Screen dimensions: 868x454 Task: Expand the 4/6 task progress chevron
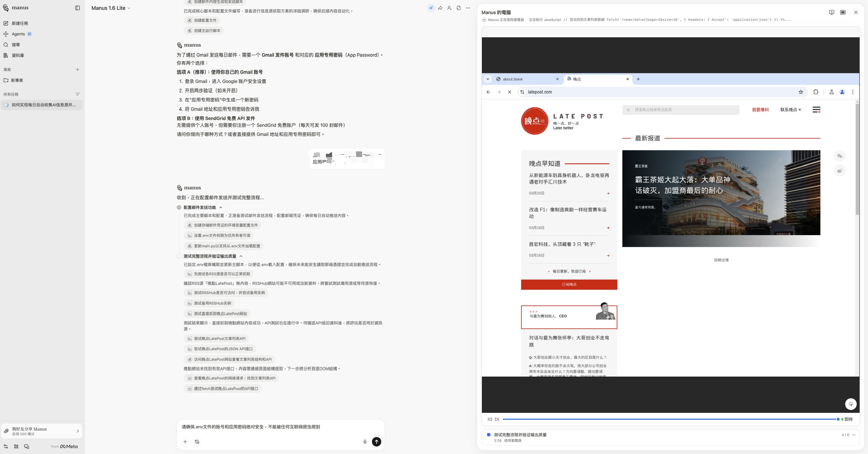pyautogui.click(x=854, y=435)
